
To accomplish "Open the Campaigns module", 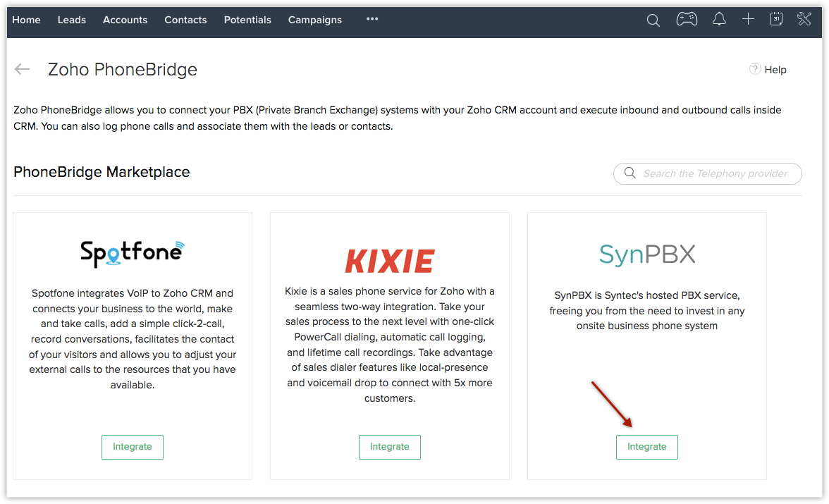I will point(315,20).
